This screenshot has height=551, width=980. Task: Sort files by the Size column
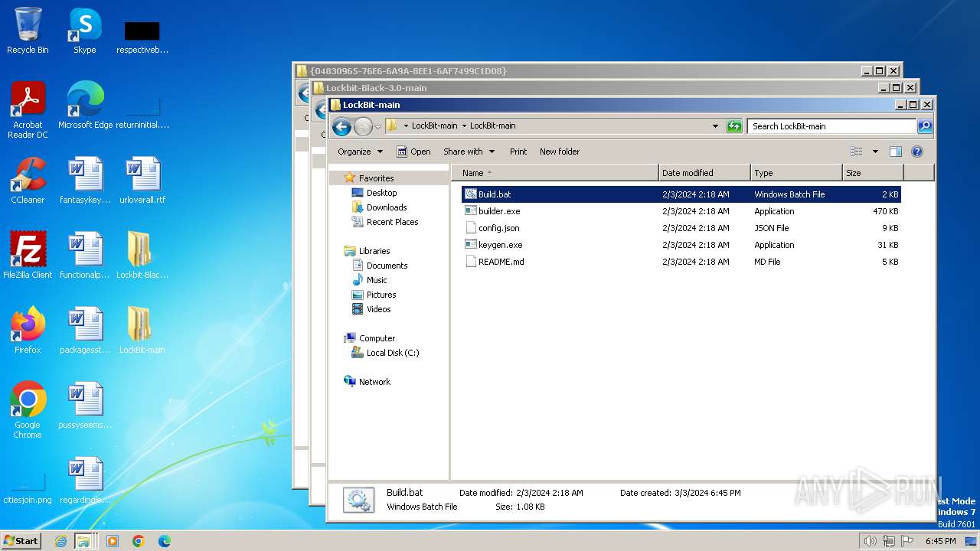pyautogui.click(x=873, y=173)
